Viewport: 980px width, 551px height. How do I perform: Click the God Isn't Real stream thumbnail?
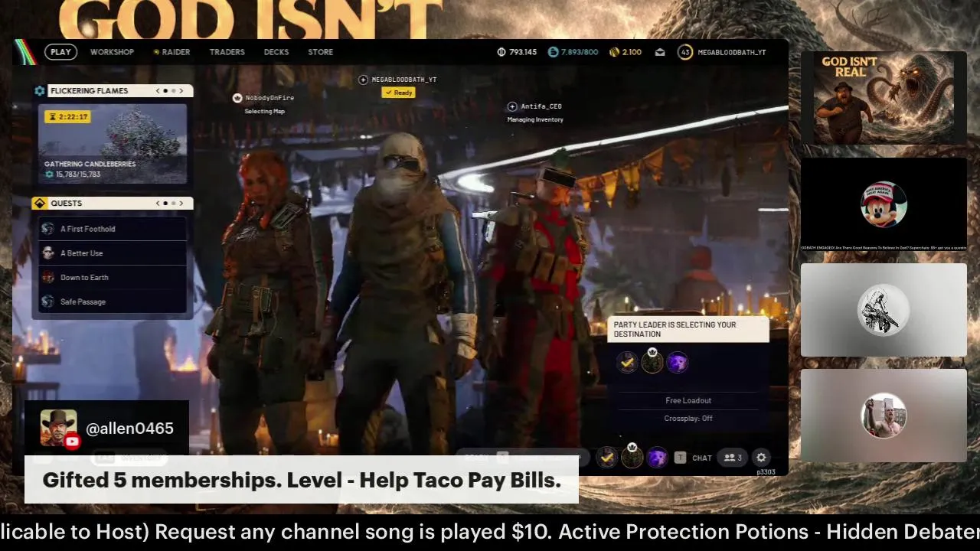884,99
